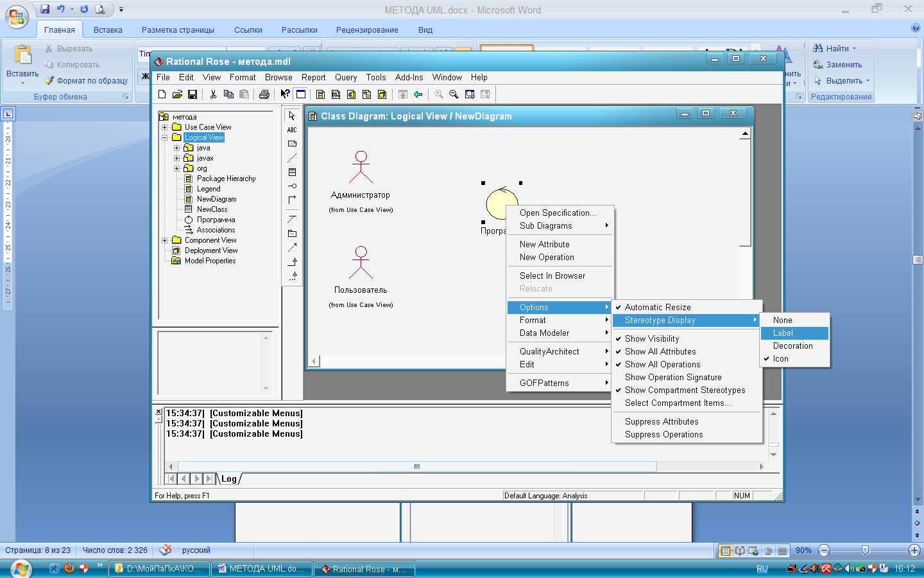Viewport: 924px width, 578px height.
Task: Click Заменить button in Word ribbon
Action: [837, 65]
